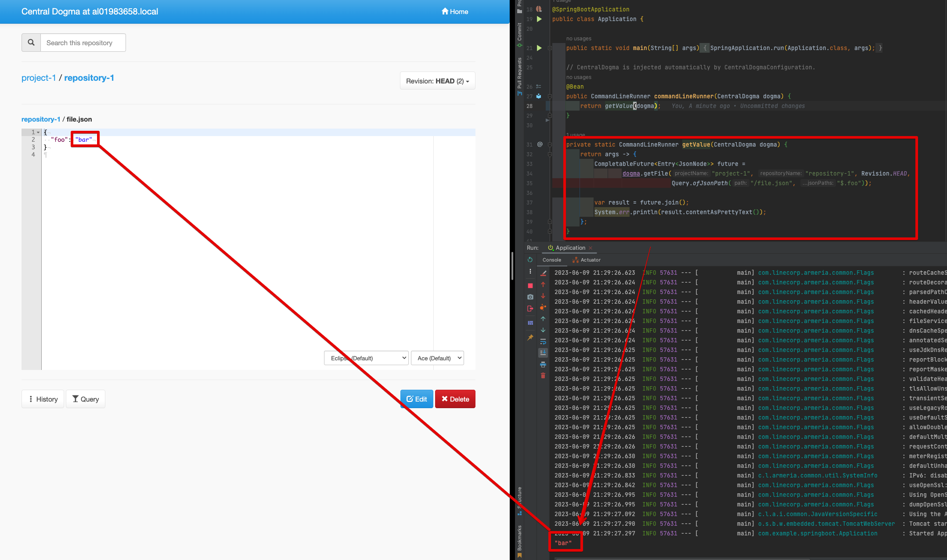Viewport: 947px width, 560px height.
Task: Open the project-1 breadcrumb link
Action: (x=39, y=78)
